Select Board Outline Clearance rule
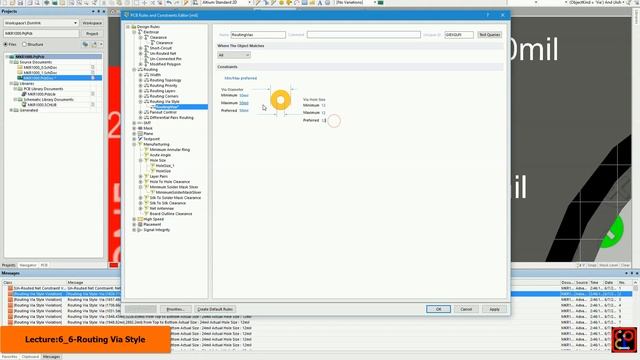Viewport: 640px width, 360px height. pyautogui.click(x=171, y=213)
